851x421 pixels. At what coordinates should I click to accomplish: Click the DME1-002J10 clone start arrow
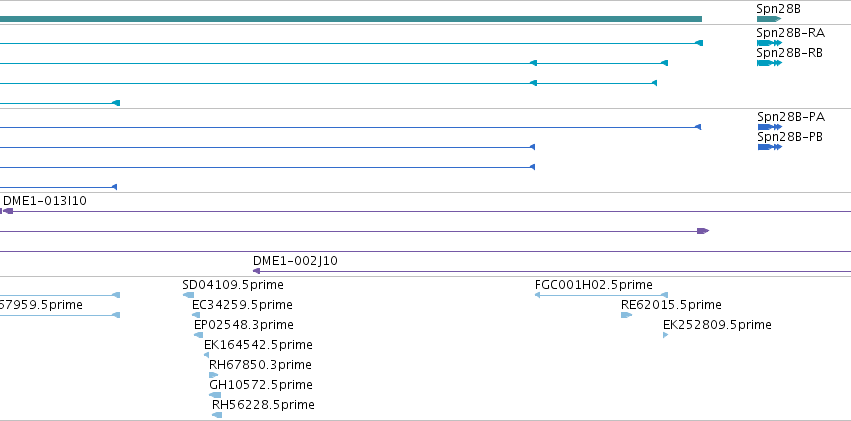[x=256, y=271]
